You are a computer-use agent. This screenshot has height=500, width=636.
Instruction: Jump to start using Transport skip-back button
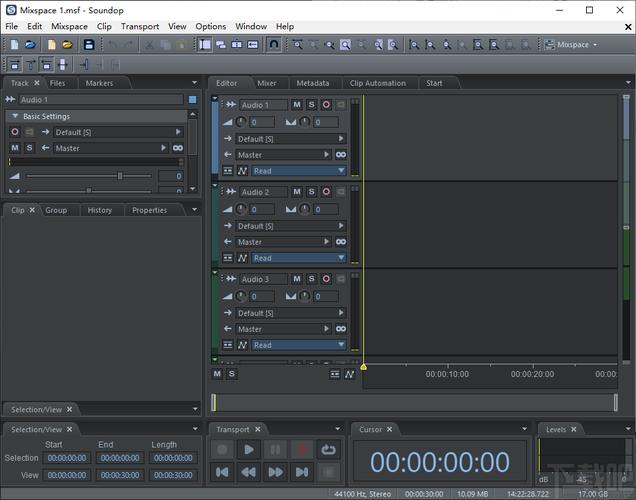coord(222,472)
